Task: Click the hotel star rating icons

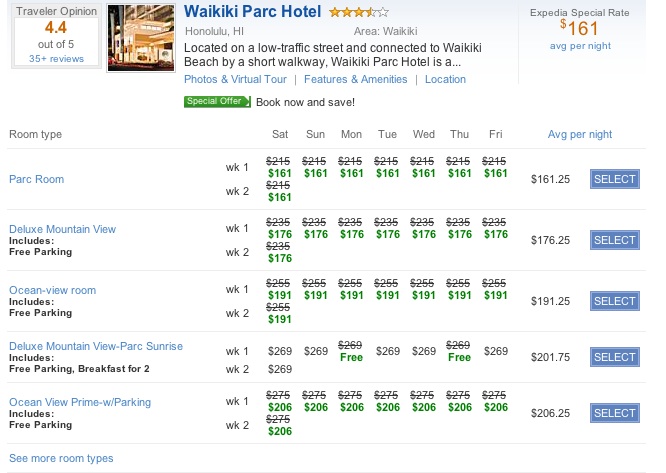Action: pyautogui.click(x=359, y=12)
